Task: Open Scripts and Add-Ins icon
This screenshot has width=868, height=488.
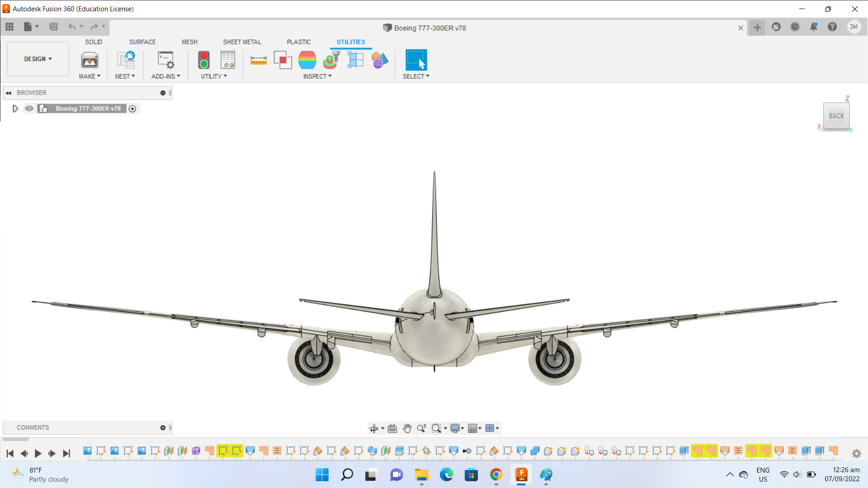Action: 166,60
